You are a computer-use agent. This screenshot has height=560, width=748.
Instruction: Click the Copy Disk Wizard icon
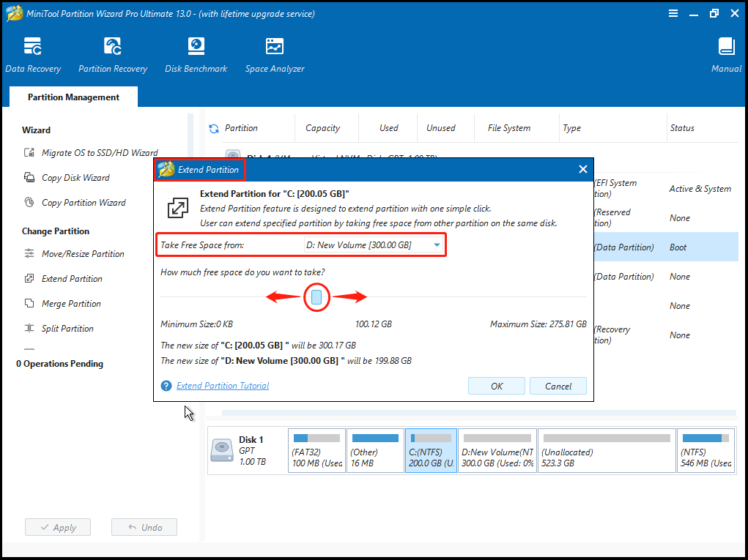[29, 178]
